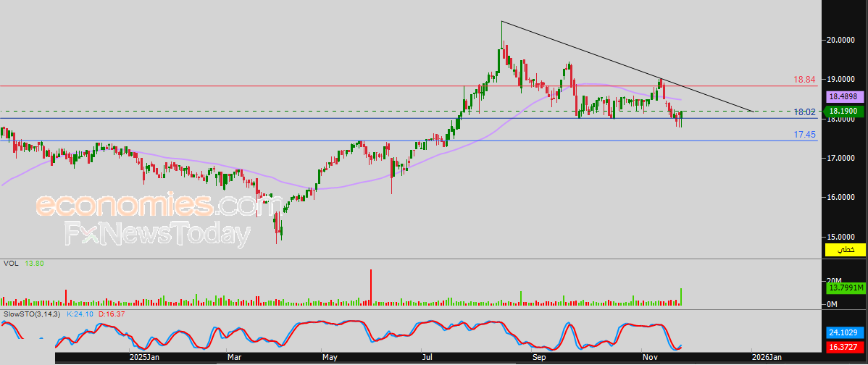Select the red 16.3727 stochastic tag
The height and width of the screenshot is (365, 868).
pyautogui.click(x=845, y=347)
